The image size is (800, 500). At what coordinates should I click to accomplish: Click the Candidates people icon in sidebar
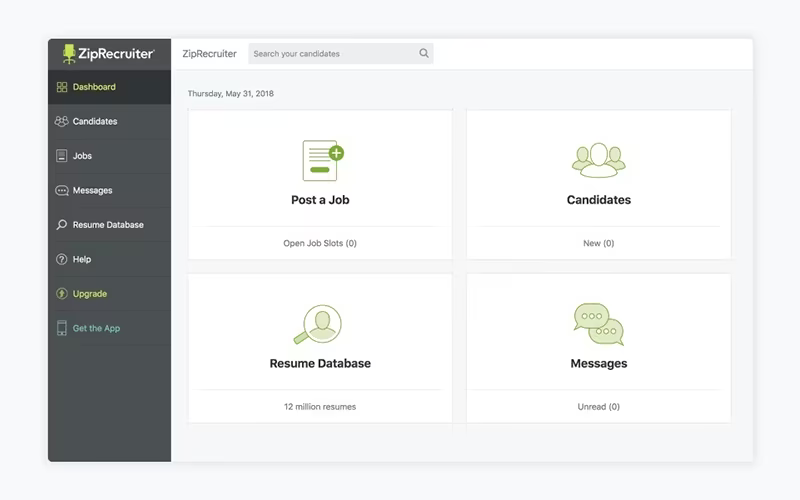pos(62,121)
